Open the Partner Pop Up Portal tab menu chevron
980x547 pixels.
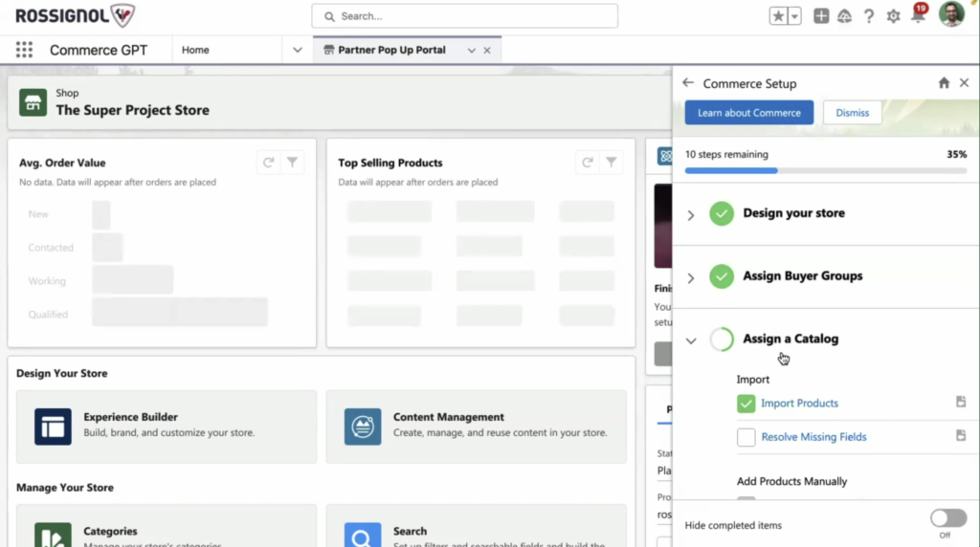471,51
